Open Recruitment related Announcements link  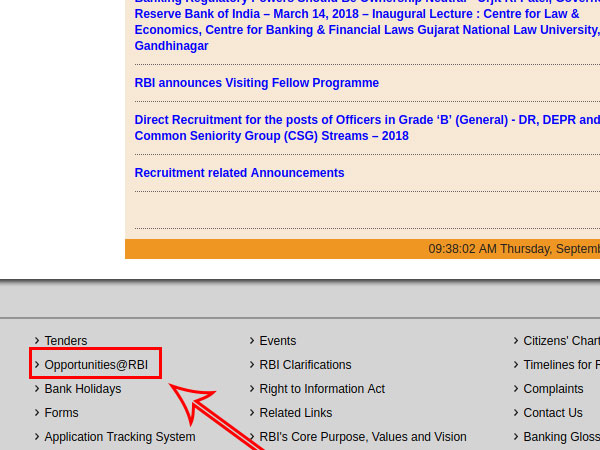[239, 173]
